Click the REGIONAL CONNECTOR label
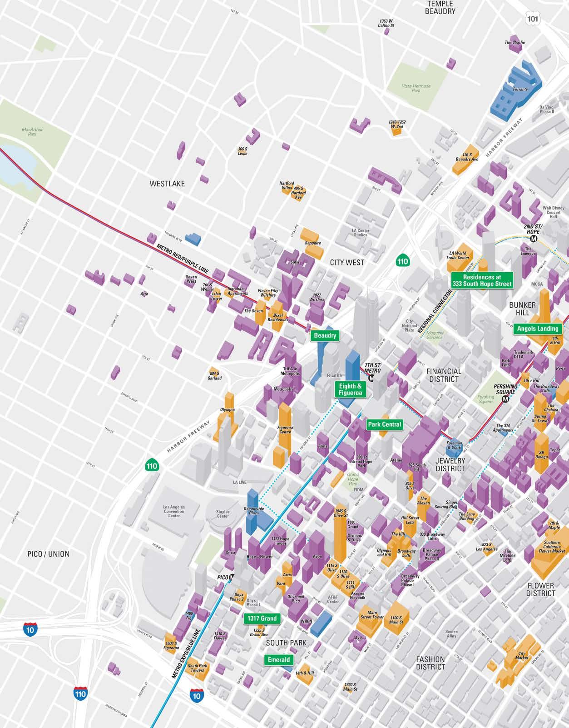This screenshot has height=728, width=569. pyautogui.click(x=436, y=311)
